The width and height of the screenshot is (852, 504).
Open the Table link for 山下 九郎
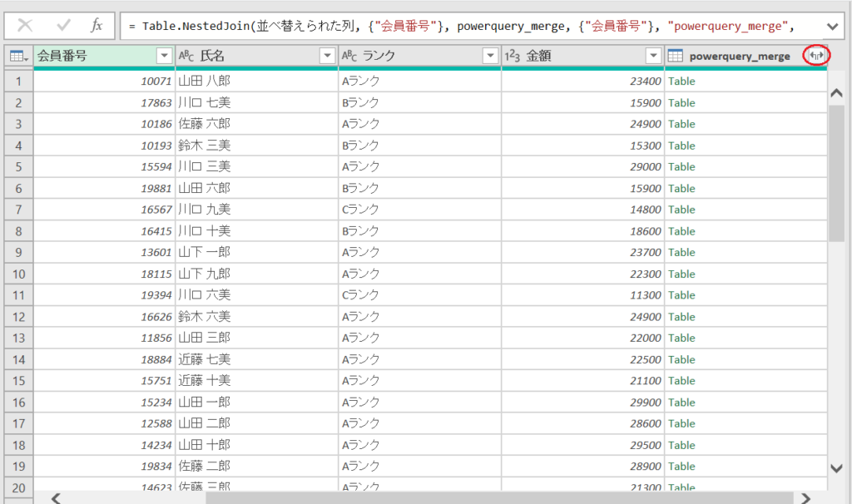click(x=681, y=274)
